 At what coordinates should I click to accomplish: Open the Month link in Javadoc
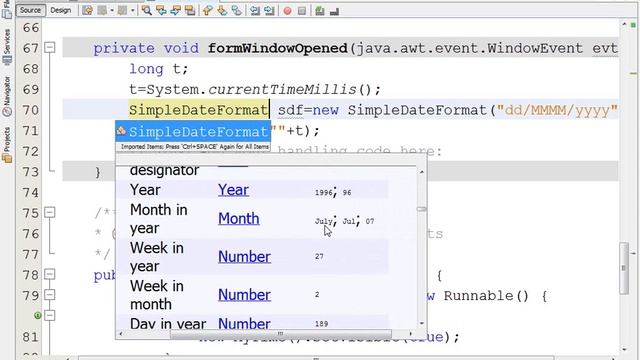(239, 218)
